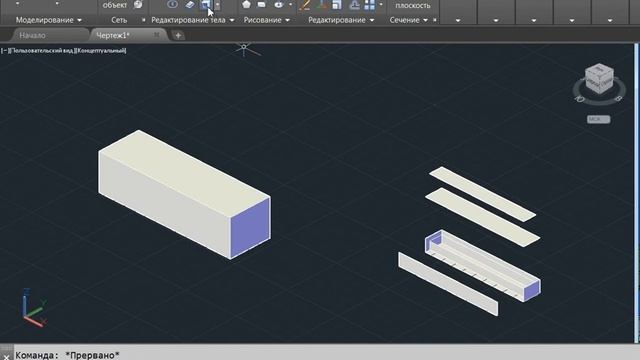The image size is (640, 360).
Task: Click the blue circle icon in Редактирование тела
Action: [173, 4]
